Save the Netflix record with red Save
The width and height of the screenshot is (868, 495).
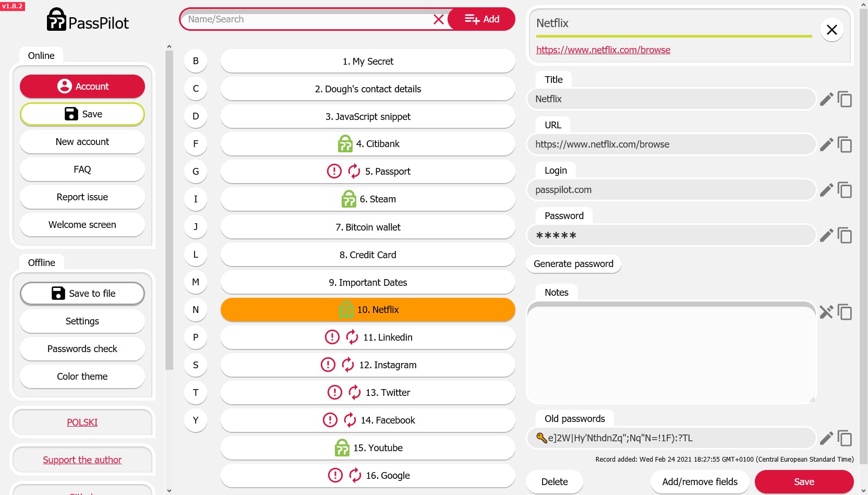click(x=804, y=482)
